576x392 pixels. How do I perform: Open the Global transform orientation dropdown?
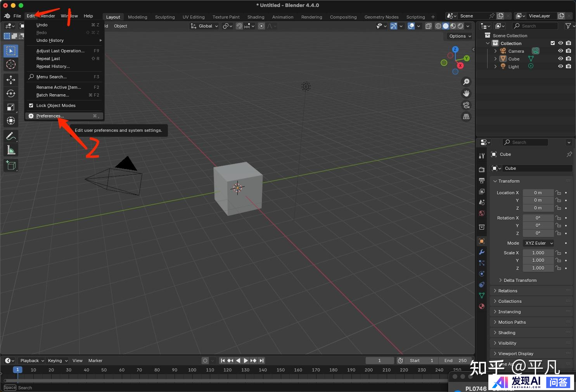pyautogui.click(x=204, y=26)
